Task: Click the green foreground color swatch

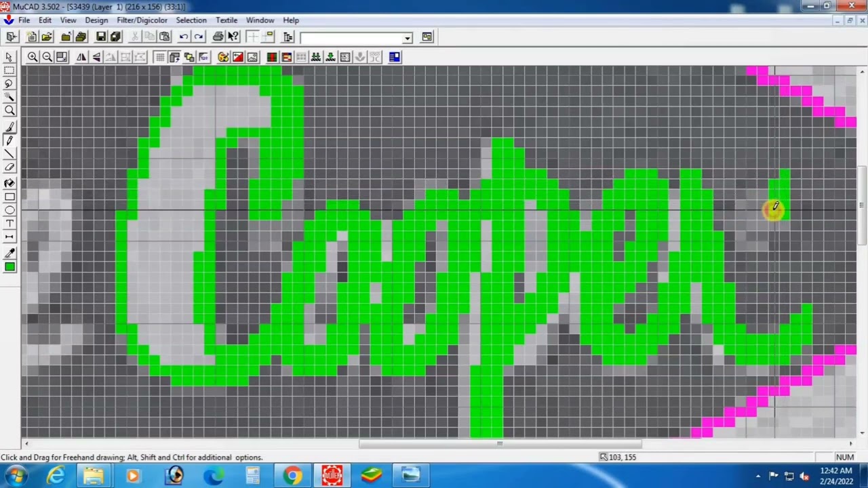Action: click(x=9, y=267)
